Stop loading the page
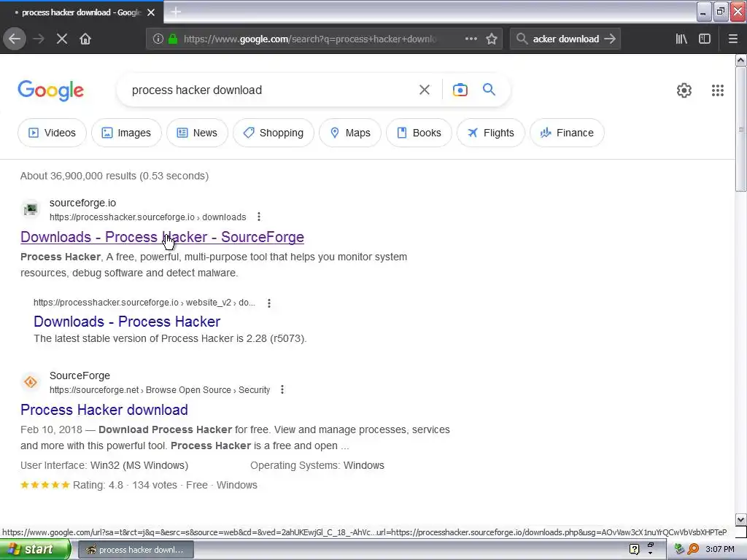The width and height of the screenshot is (747, 560). 62,39
